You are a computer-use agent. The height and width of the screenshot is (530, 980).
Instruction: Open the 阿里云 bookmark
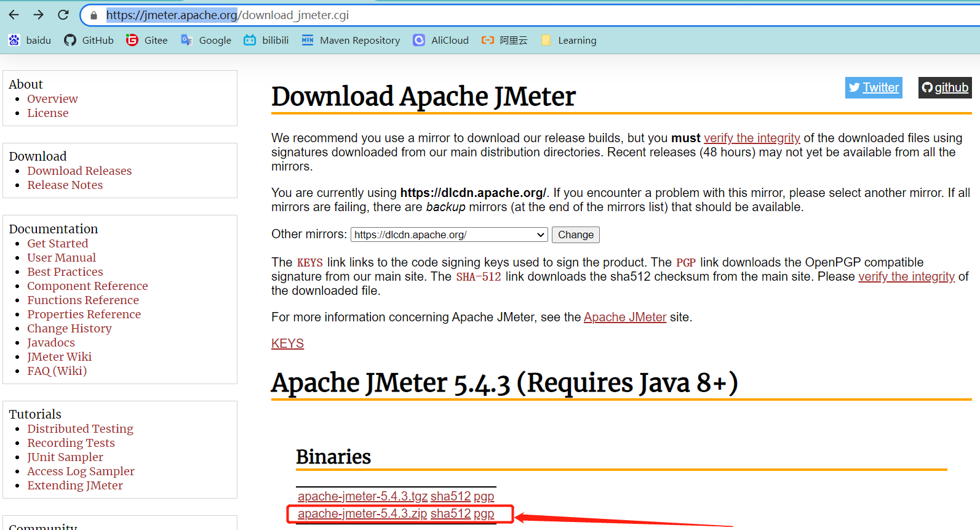tap(504, 40)
